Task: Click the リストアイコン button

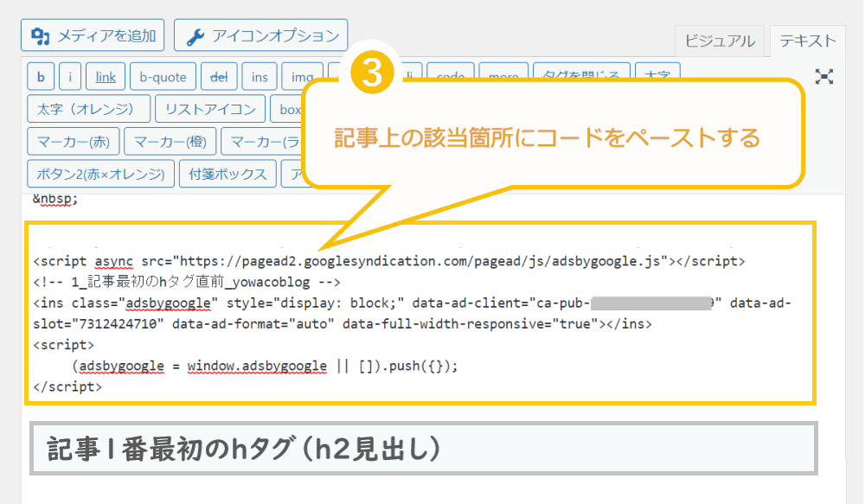Action: coord(210,109)
